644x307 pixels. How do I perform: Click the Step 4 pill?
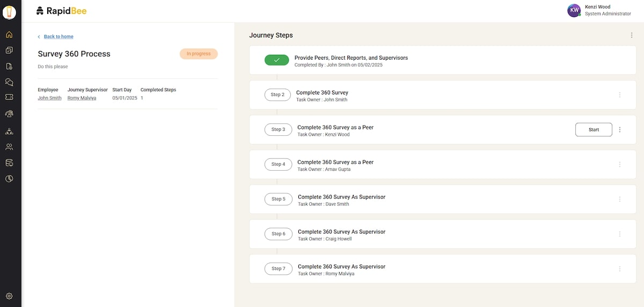[x=279, y=164]
